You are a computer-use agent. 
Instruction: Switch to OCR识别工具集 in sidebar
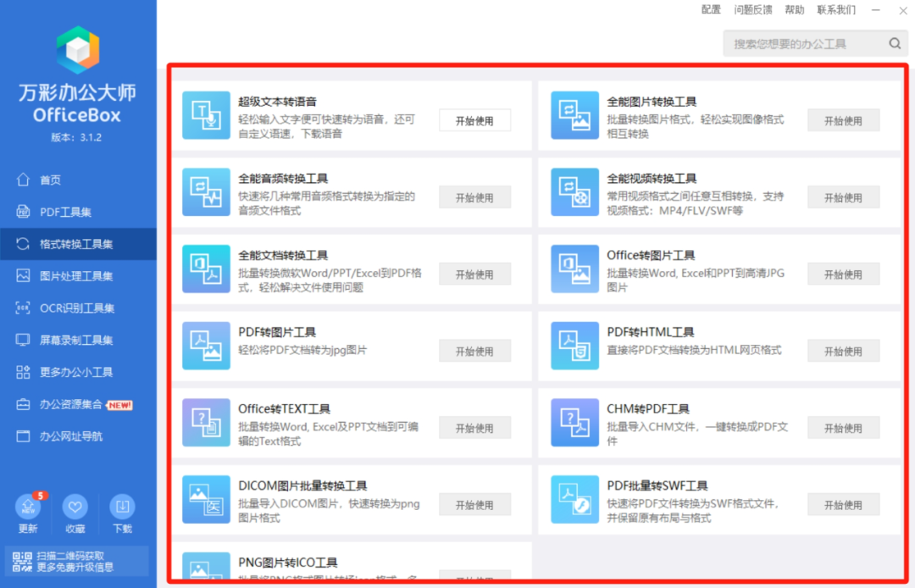pyautogui.click(x=76, y=308)
